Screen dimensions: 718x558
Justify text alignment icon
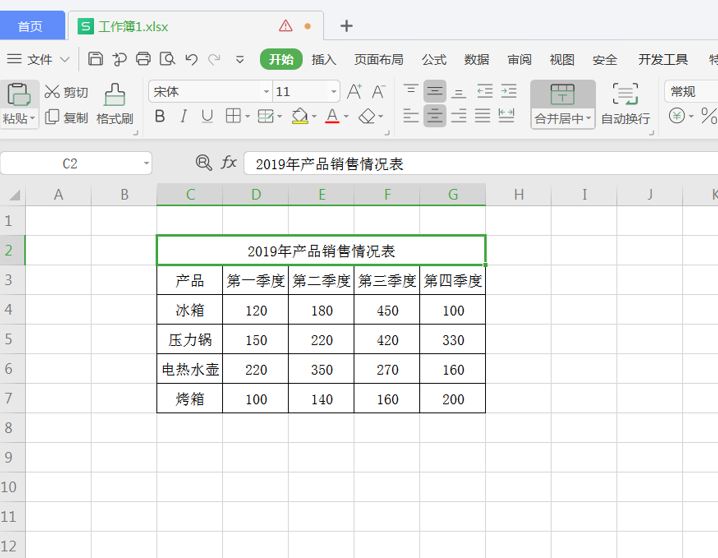click(x=482, y=116)
